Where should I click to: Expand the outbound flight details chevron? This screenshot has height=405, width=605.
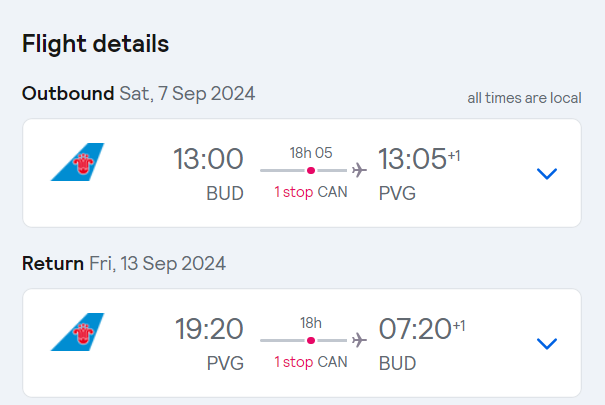547,174
